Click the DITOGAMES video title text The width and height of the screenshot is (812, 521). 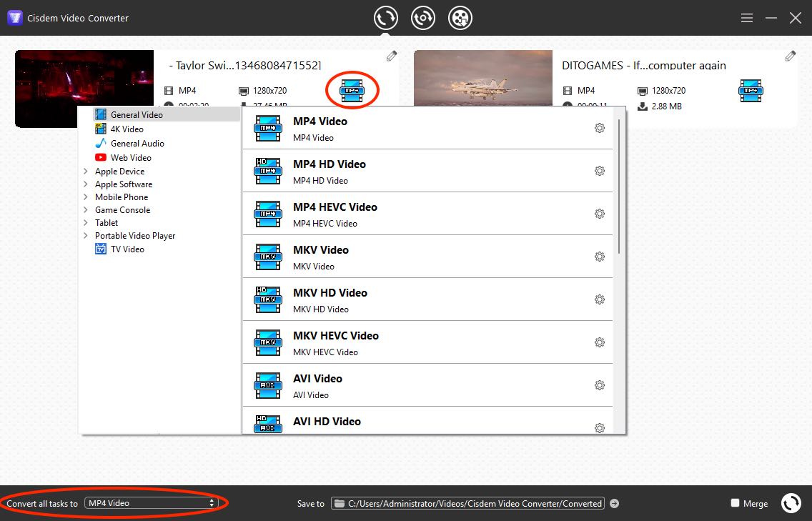click(644, 65)
